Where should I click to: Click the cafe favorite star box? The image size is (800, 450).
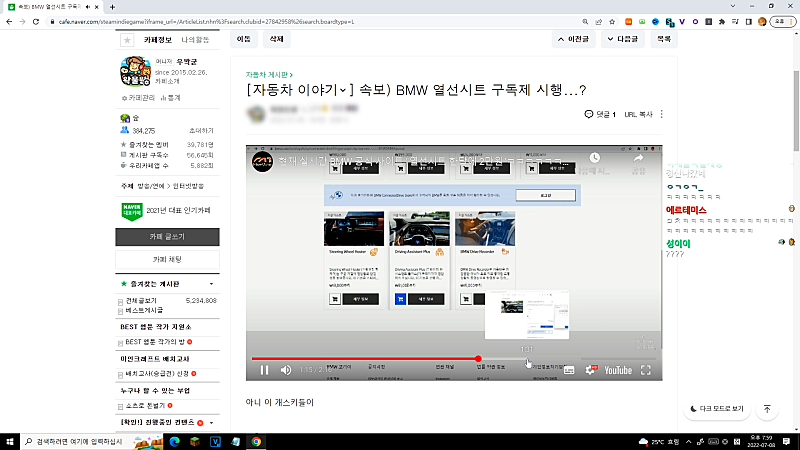tap(127, 40)
